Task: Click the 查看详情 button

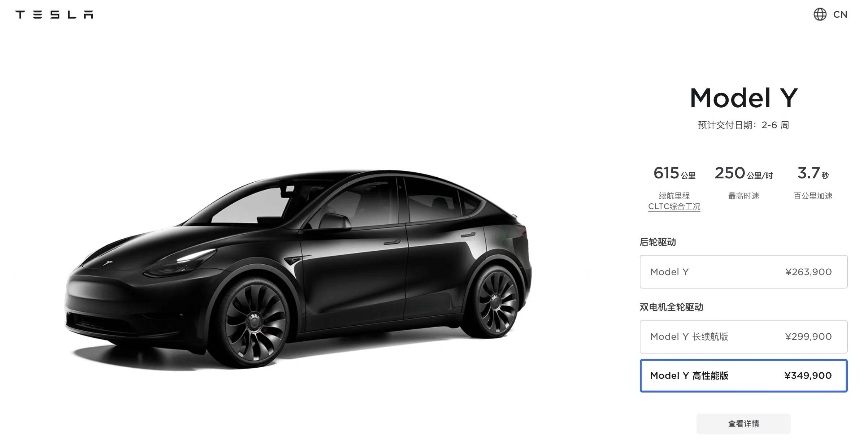Action: 743,424
